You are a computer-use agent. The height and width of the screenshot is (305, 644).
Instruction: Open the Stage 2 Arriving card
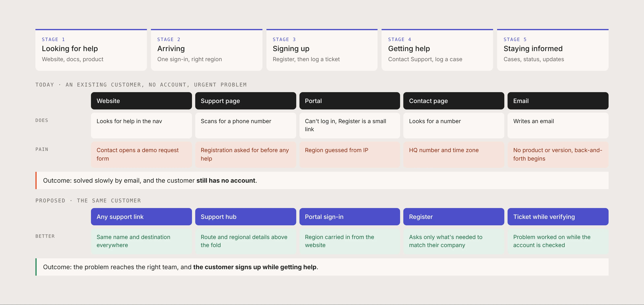click(206, 50)
